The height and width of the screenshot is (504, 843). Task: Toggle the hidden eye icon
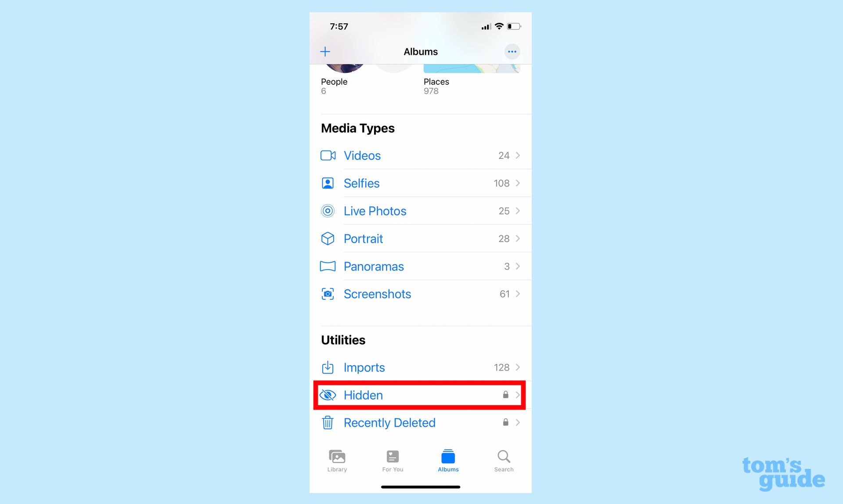(328, 394)
